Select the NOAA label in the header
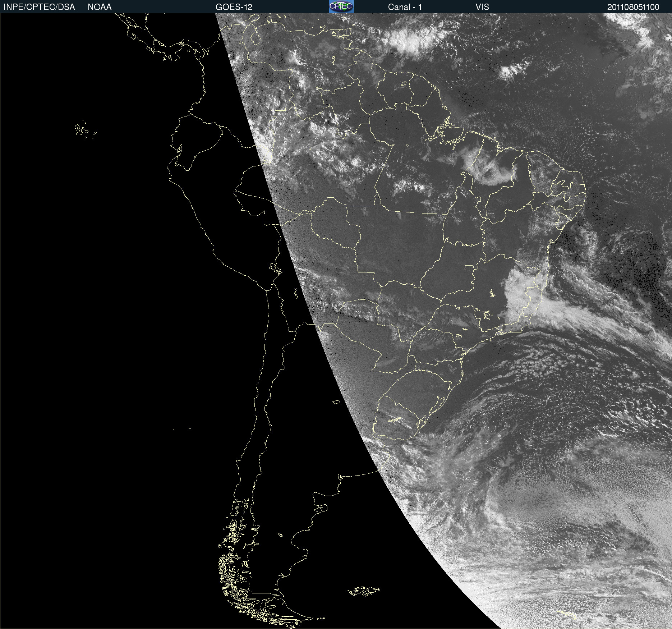 [100, 7]
